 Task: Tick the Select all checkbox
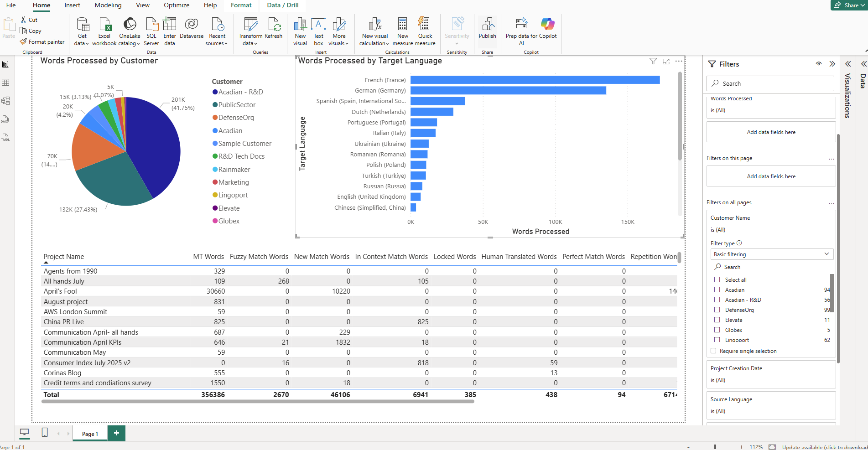[717, 280]
